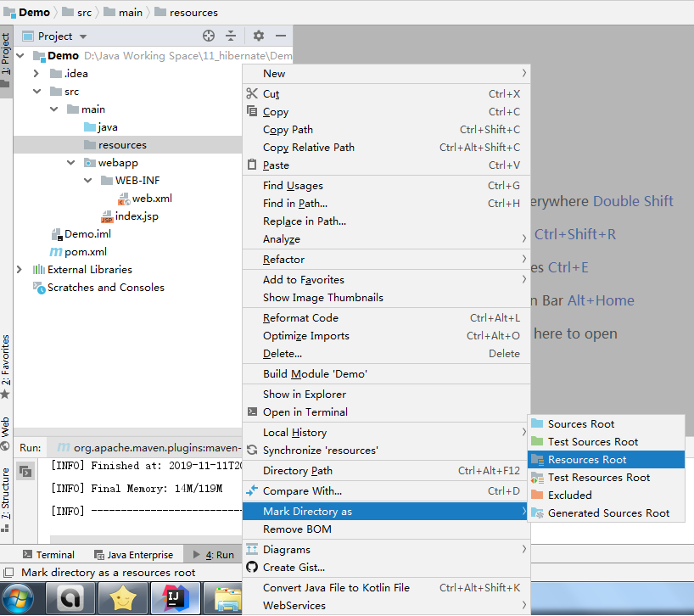
Task: Choose Convert Java File to Kotlin File
Action: click(x=386, y=588)
